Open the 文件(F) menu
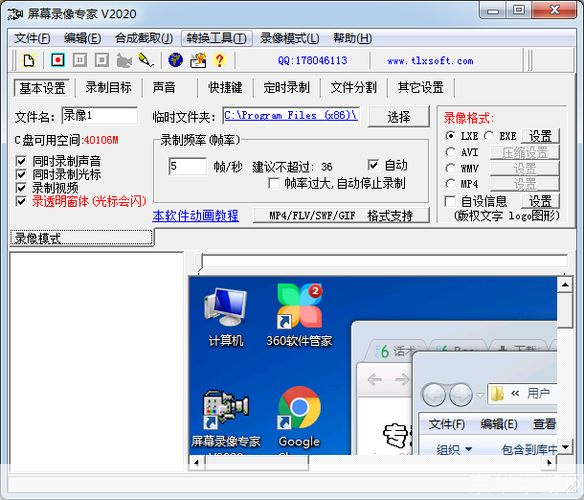 [x=32, y=38]
